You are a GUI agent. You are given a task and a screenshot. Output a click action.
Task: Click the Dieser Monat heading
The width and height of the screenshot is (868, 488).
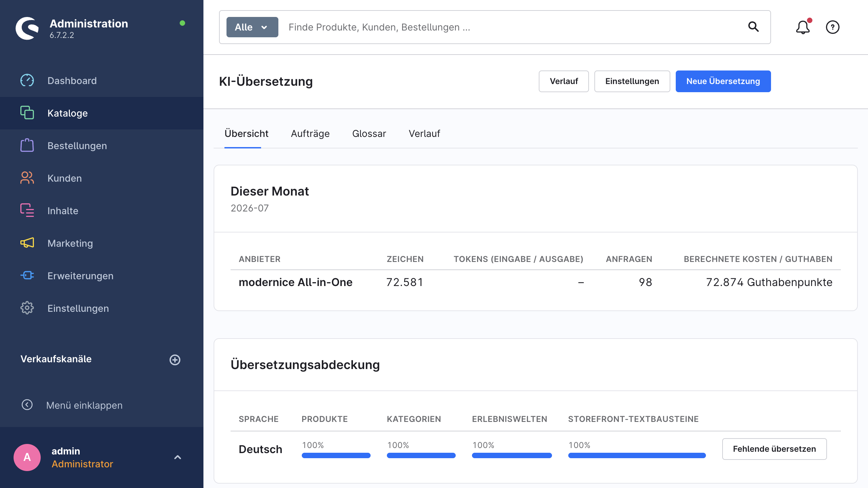pos(270,191)
